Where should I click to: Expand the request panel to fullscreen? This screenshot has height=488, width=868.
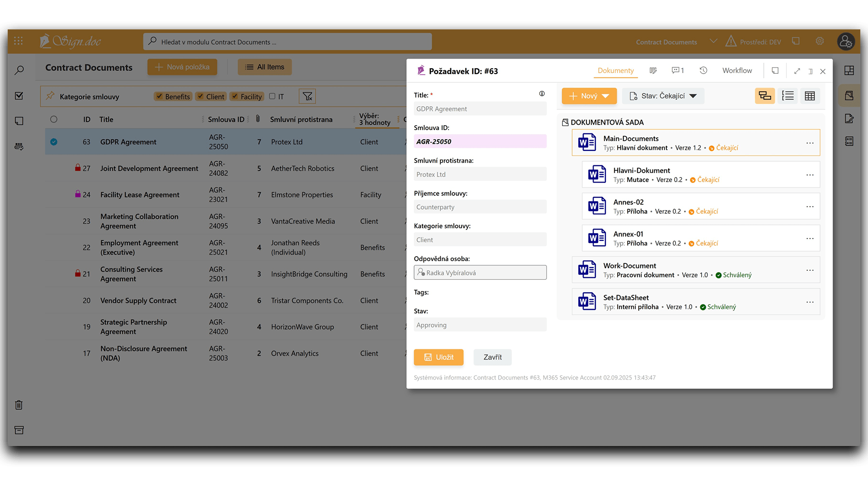point(797,71)
